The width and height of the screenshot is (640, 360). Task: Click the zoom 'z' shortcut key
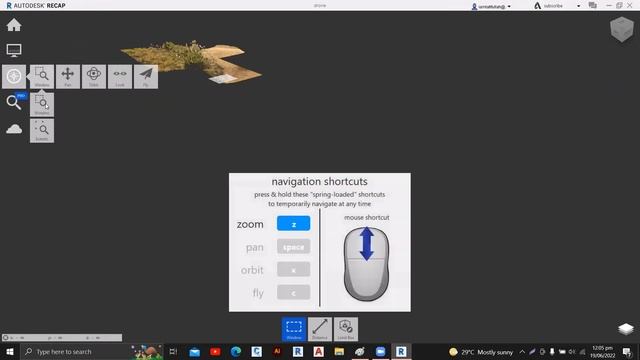[x=293, y=224]
